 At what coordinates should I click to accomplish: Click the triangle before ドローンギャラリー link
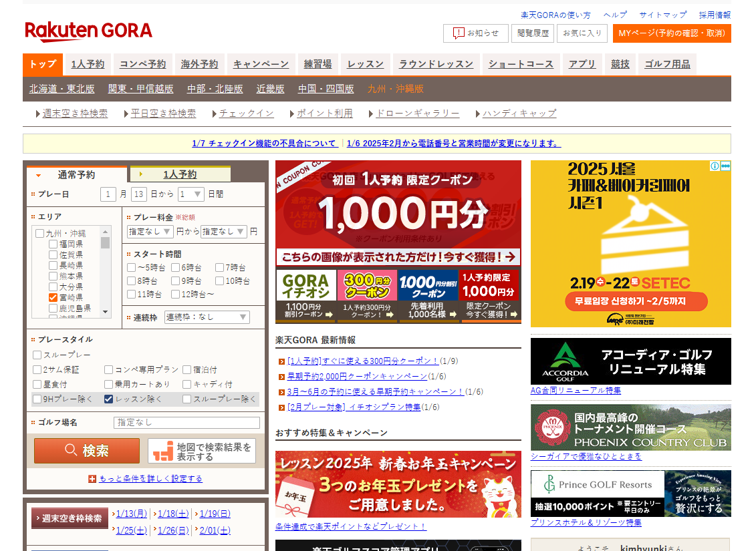point(371,114)
